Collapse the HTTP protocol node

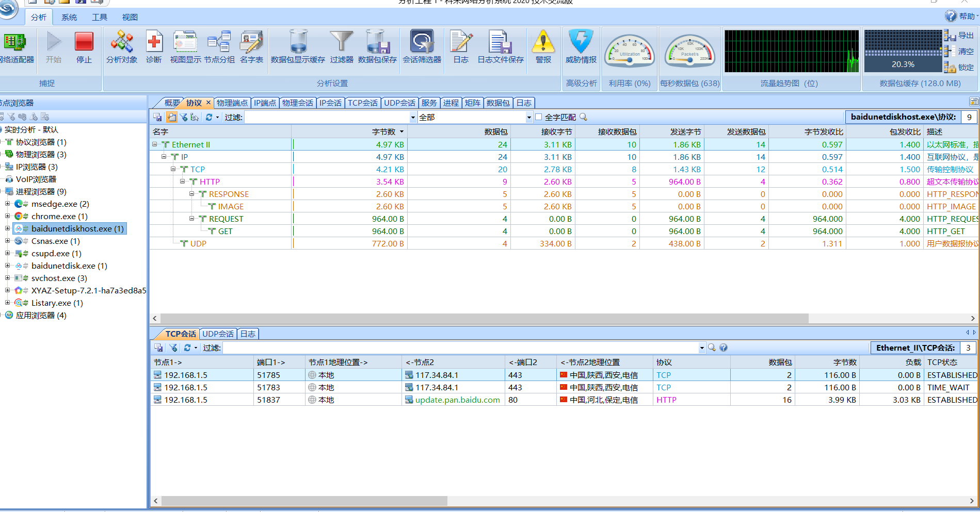tap(182, 181)
